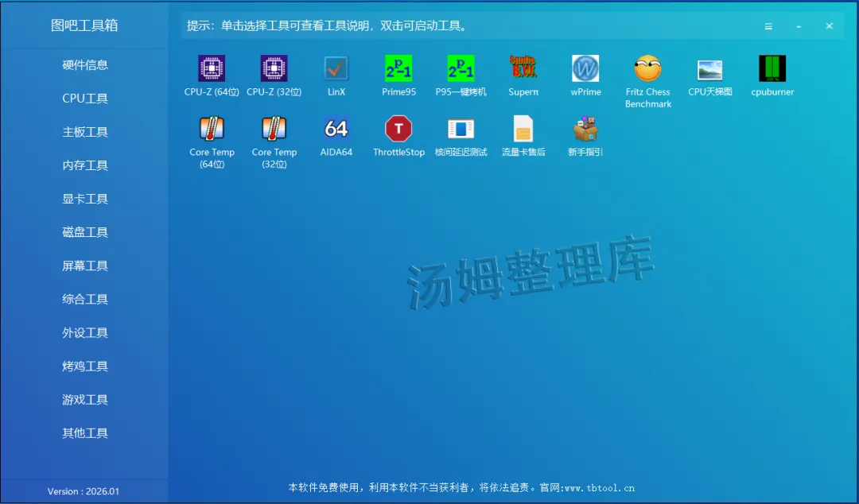Open the hamburger menu in title bar
The width and height of the screenshot is (859, 504).
768,26
